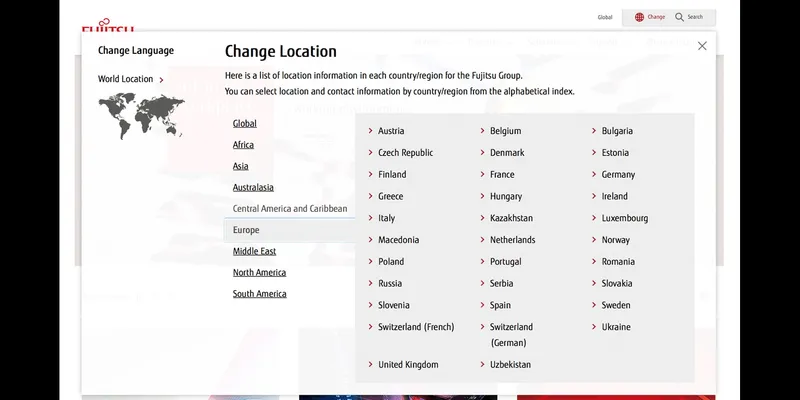
Task: Select Luxembourg as location
Action: click(624, 218)
